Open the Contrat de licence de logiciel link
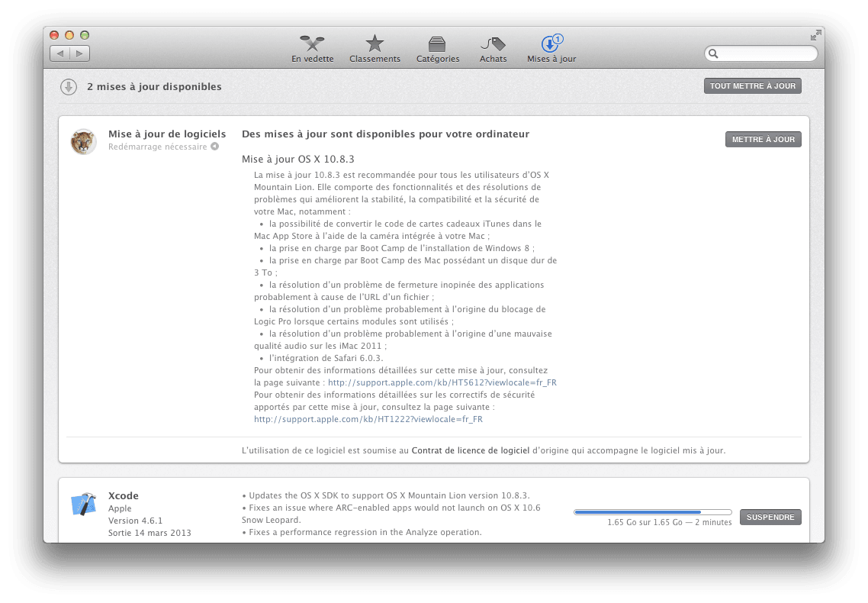Screen dimensions: 868x603 tap(471, 450)
